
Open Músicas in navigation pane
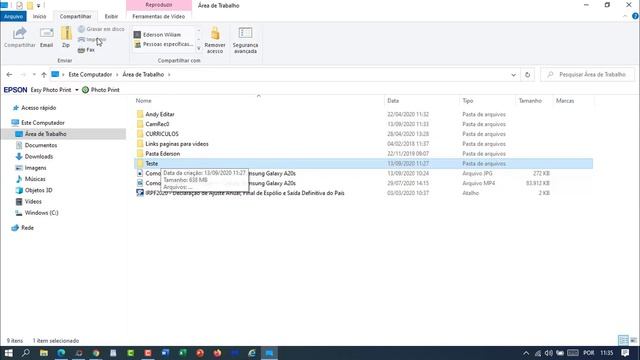(35, 179)
